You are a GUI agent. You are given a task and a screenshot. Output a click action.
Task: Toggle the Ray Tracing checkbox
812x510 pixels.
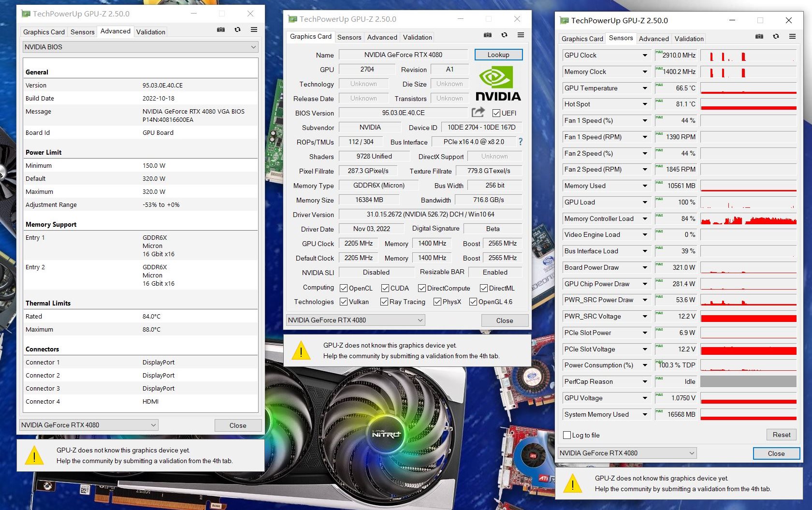click(x=384, y=302)
